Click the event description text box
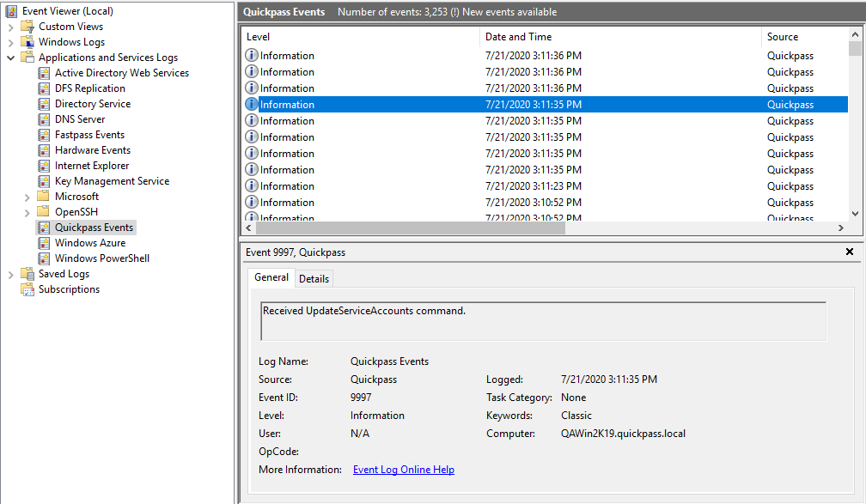 tap(543, 321)
